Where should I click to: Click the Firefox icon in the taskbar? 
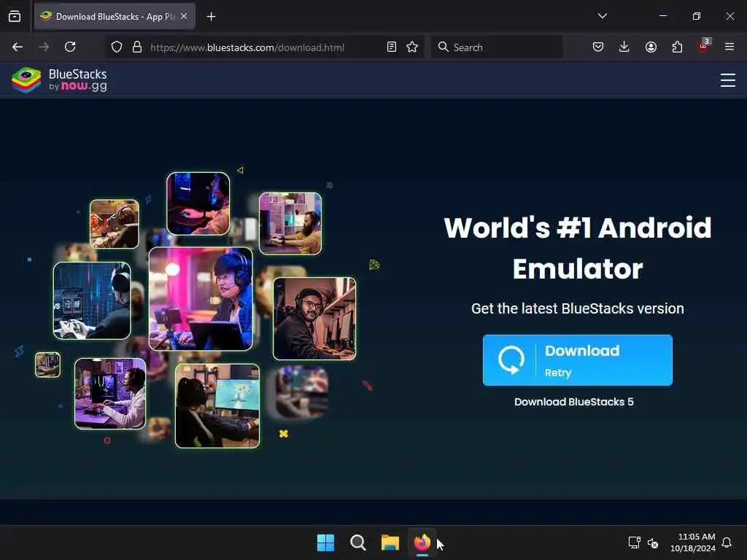422,542
